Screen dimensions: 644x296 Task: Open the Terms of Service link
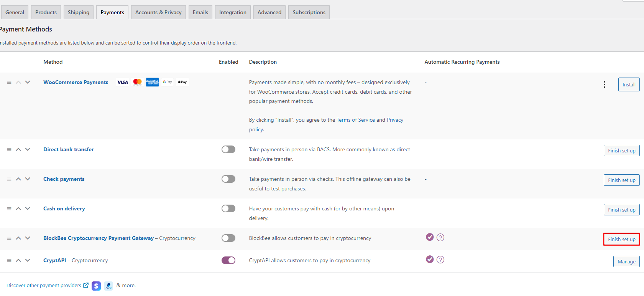(355, 120)
